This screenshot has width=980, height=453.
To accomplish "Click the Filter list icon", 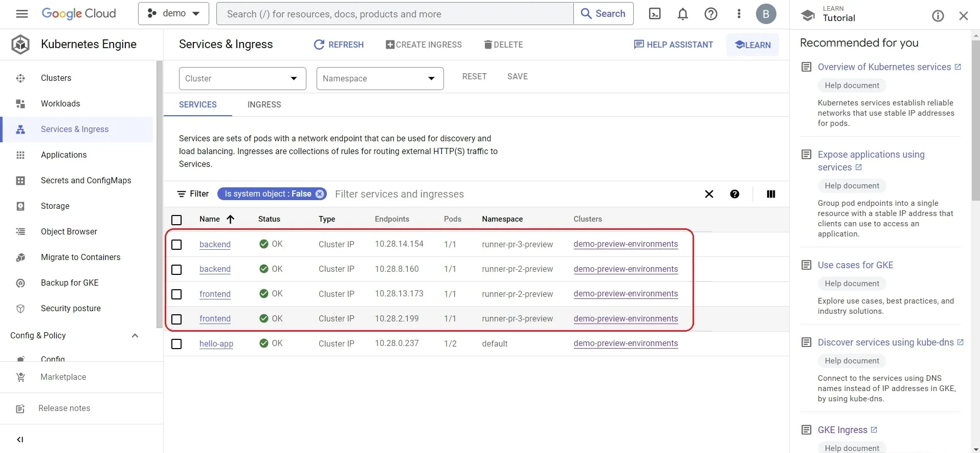I will tap(181, 194).
